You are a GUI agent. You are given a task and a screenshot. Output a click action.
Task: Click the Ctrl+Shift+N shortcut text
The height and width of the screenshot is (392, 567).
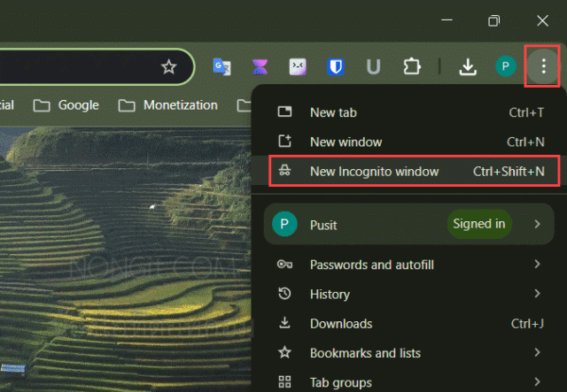[509, 172]
